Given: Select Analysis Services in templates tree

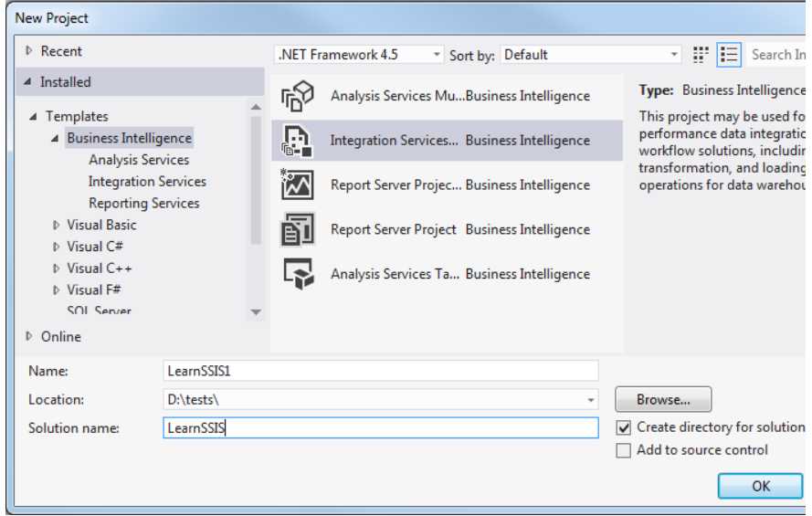Looking at the screenshot, I should click(139, 160).
